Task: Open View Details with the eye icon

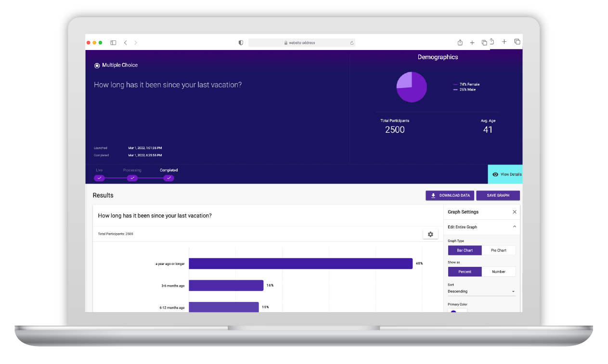Action: [x=505, y=174]
